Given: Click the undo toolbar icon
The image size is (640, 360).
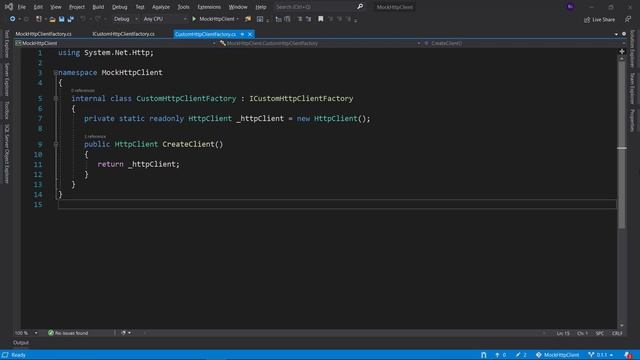Looking at the screenshot, I should tap(83, 19).
